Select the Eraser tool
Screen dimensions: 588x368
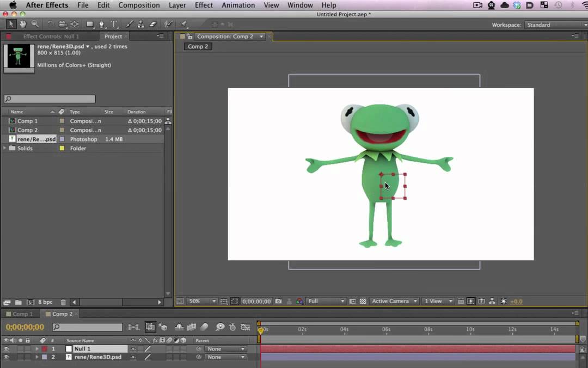tap(152, 24)
